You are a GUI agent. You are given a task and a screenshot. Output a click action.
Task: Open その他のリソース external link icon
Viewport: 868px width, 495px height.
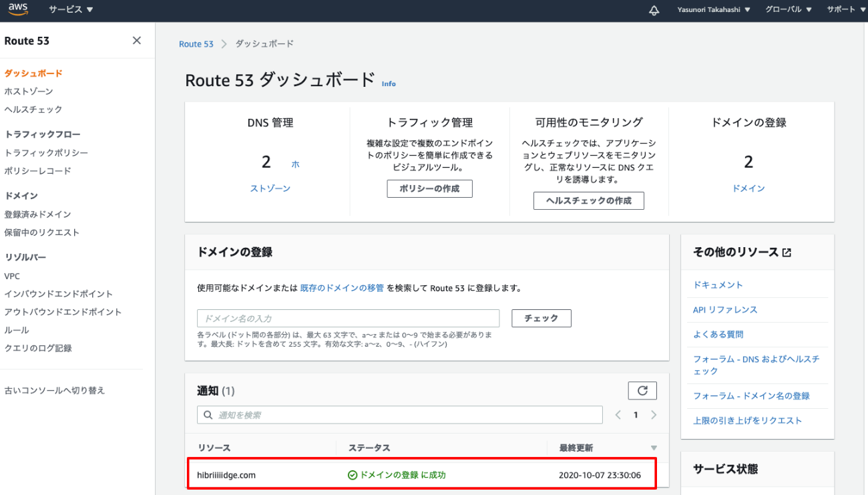[x=787, y=252]
